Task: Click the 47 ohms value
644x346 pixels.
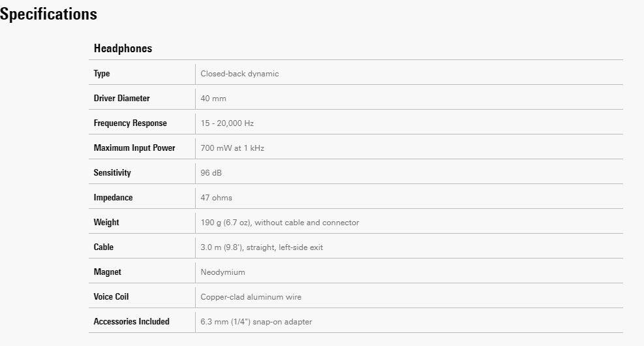Action: [216, 198]
